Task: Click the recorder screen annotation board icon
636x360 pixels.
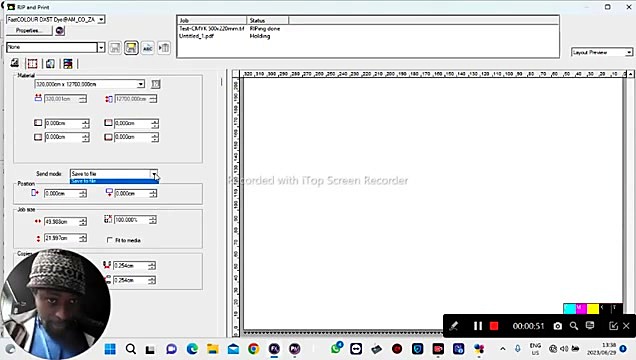Action: click(x=590, y=326)
